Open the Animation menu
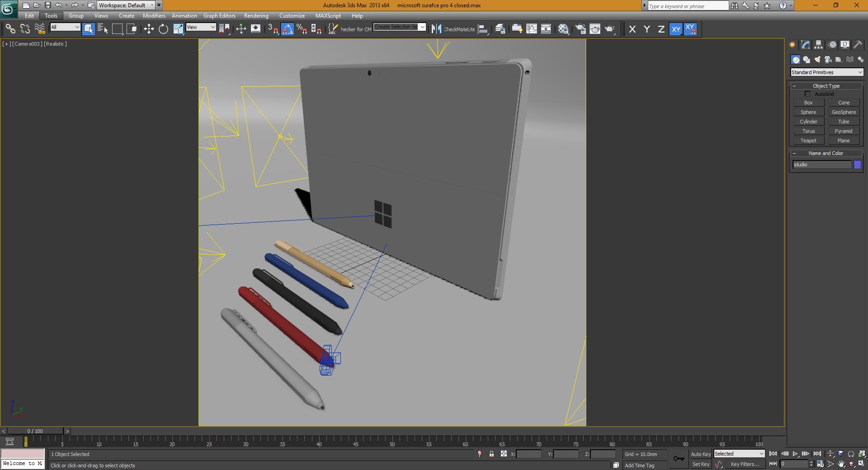The width and height of the screenshot is (868, 470). 184,16
